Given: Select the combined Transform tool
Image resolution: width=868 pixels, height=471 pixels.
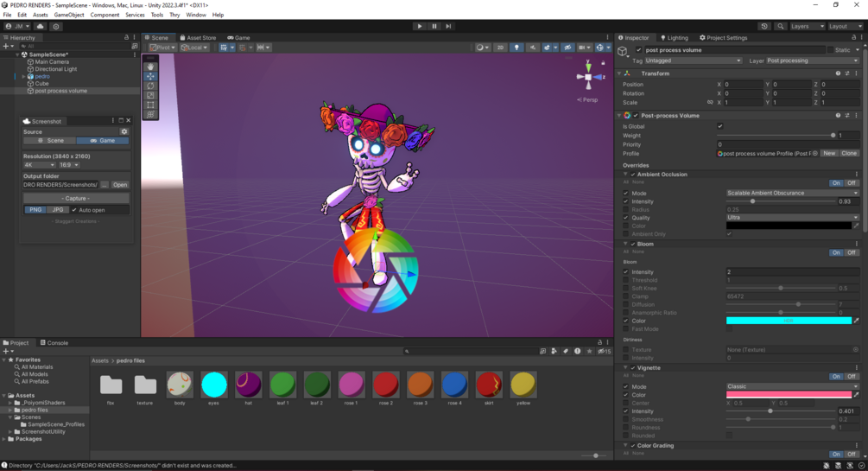Looking at the screenshot, I should [150, 114].
